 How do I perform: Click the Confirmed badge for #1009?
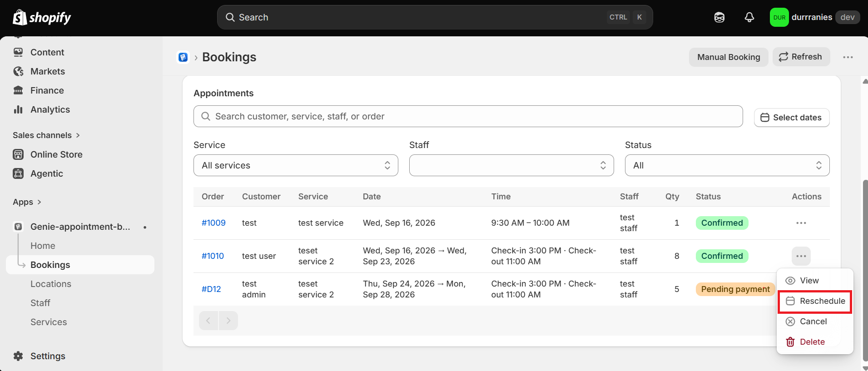(722, 223)
